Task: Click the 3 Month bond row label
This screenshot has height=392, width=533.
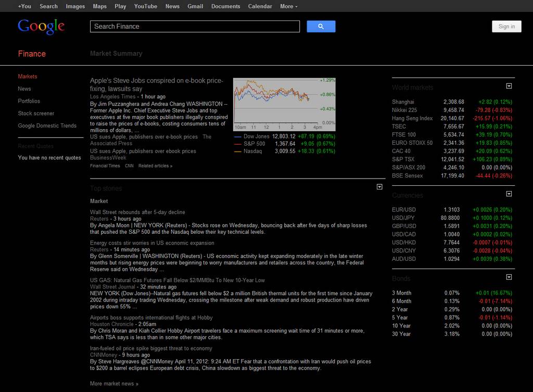Action: point(401,293)
